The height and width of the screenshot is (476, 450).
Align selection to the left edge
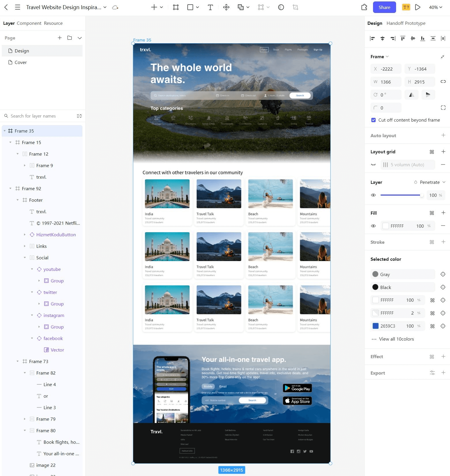pyautogui.click(x=372, y=38)
